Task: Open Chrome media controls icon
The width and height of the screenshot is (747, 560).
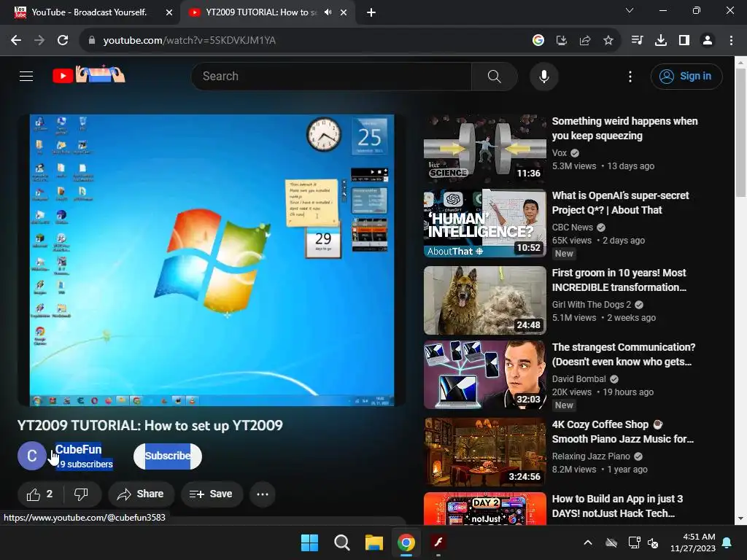Action: [x=637, y=41]
